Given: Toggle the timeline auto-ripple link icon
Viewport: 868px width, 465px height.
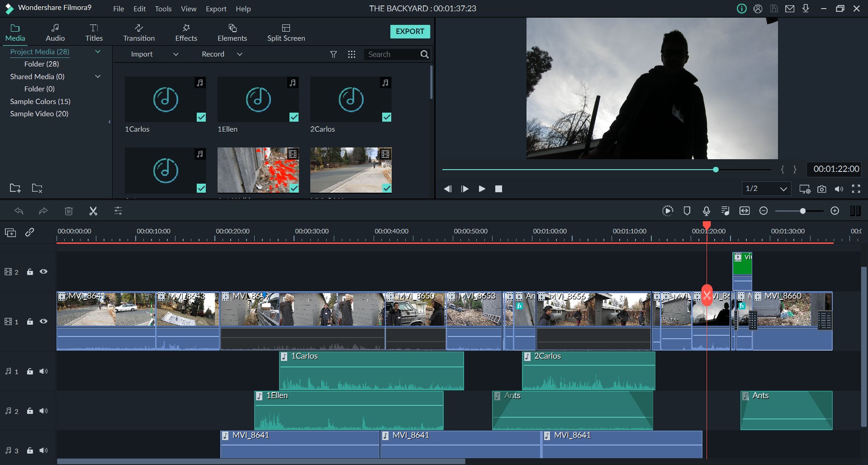Looking at the screenshot, I should tap(29, 232).
